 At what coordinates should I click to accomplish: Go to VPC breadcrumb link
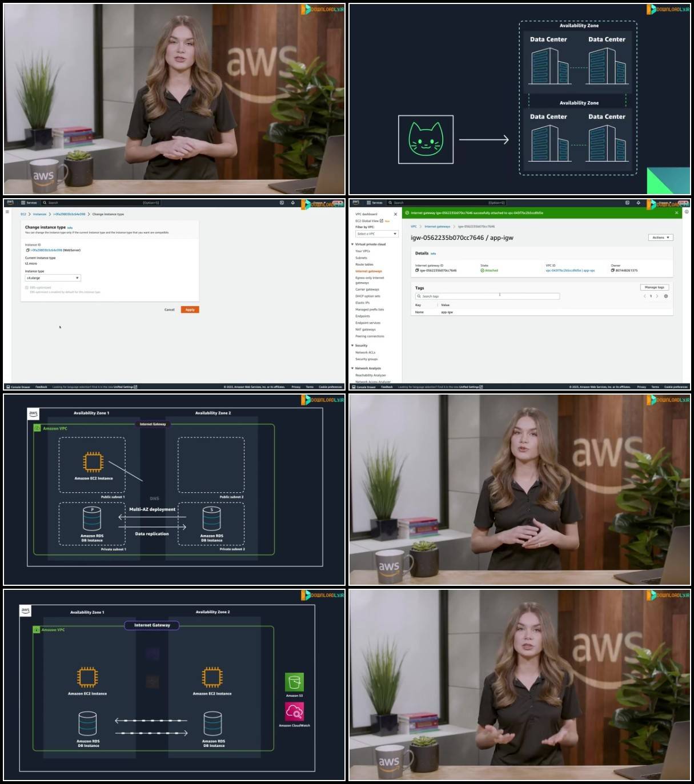(414, 227)
